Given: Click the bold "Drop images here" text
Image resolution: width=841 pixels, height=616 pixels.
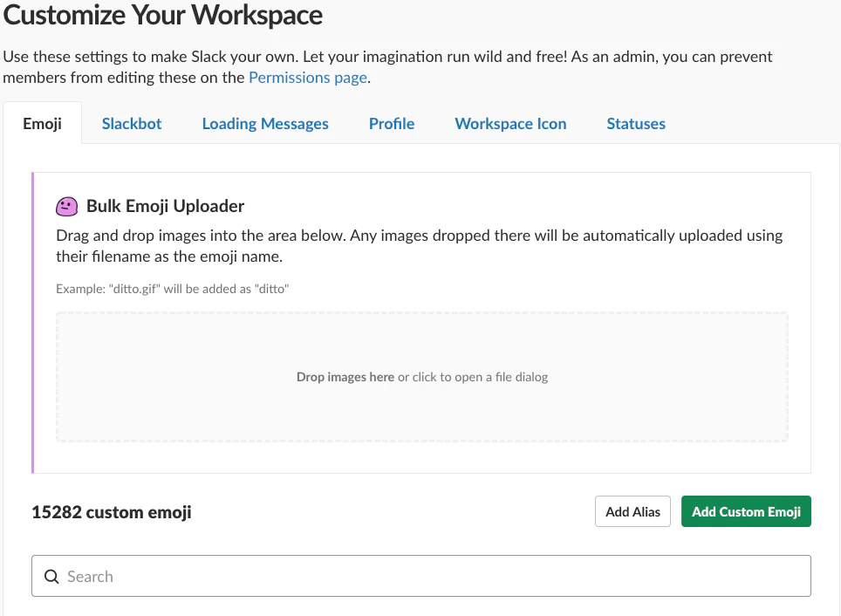Looking at the screenshot, I should pyautogui.click(x=345, y=377).
